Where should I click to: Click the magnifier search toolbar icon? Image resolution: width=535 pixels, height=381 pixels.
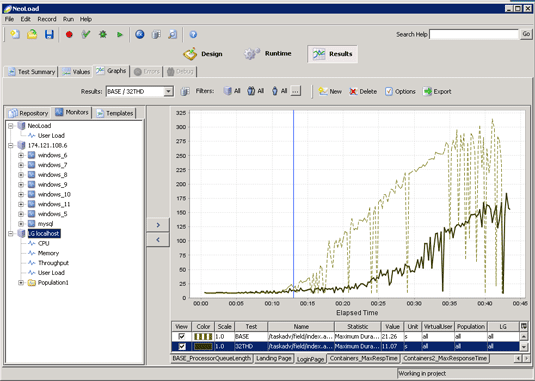click(173, 34)
